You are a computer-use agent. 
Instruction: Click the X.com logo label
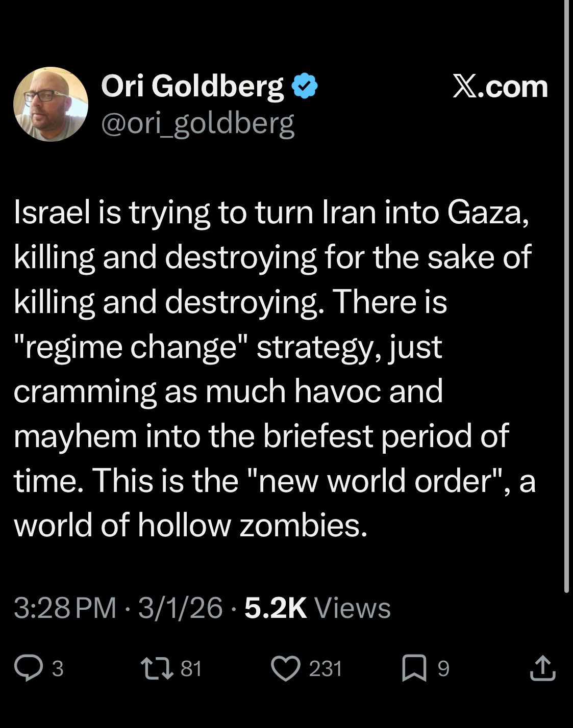pyautogui.click(x=501, y=87)
